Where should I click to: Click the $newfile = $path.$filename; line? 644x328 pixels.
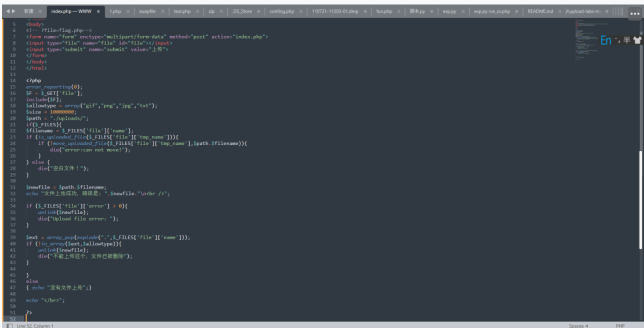click(x=66, y=187)
